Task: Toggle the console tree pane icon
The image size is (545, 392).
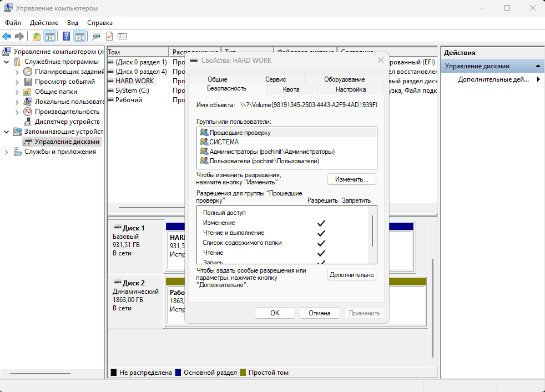Action: pos(50,36)
